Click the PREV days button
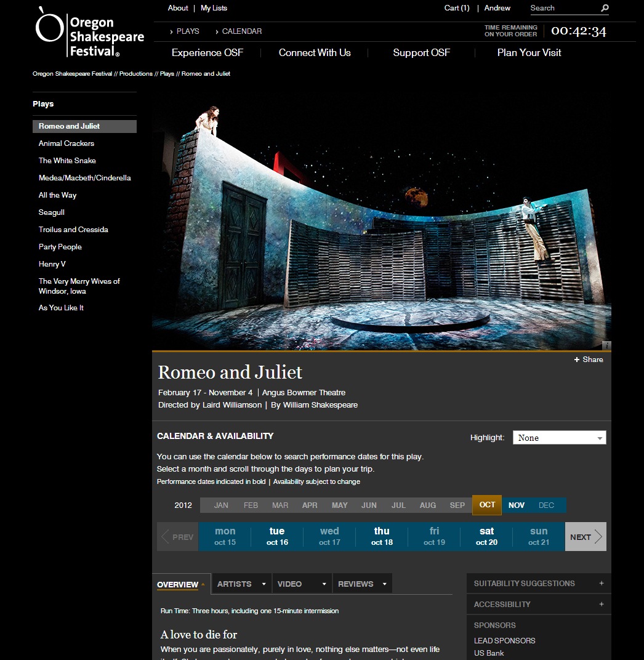The width and height of the screenshot is (644, 660). click(178, 537)
